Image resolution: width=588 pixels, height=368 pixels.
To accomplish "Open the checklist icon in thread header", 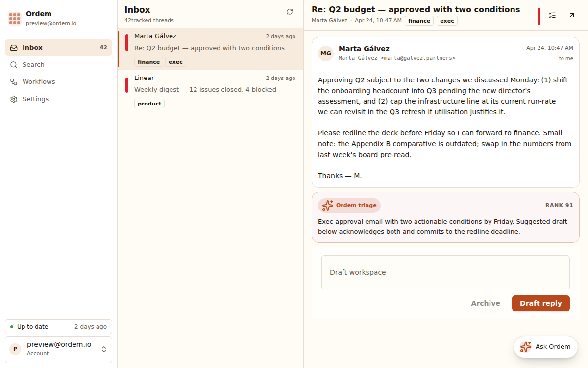I will coord(552,15).
